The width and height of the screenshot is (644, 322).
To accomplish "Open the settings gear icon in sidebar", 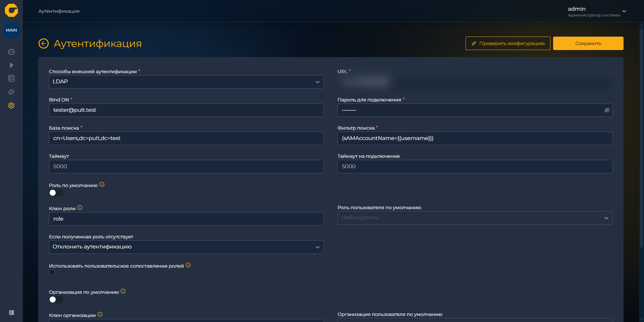I will pos(11,105).
